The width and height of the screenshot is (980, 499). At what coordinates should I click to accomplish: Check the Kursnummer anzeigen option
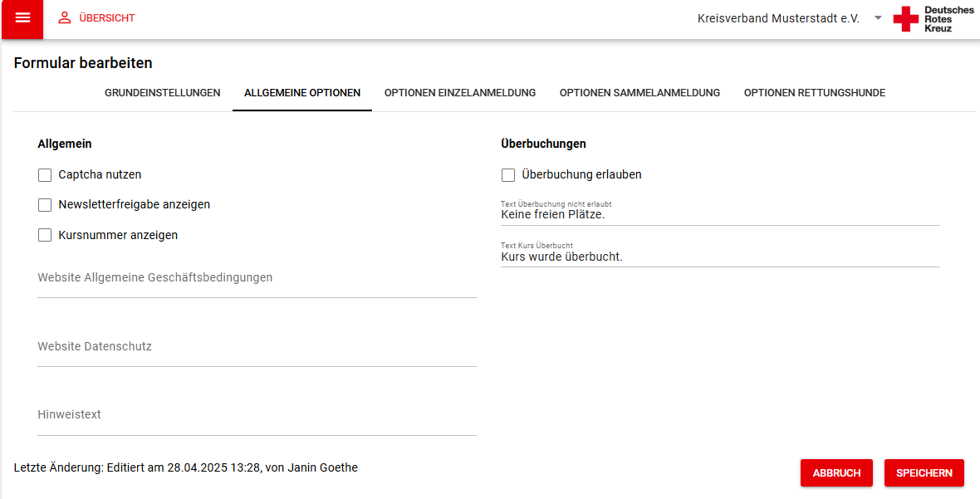tap(44, 236)
